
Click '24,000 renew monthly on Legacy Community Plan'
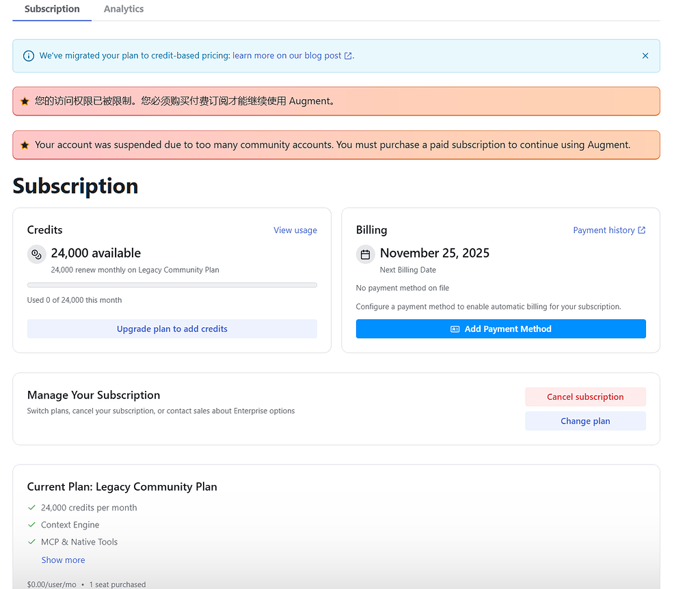point(135,270)
